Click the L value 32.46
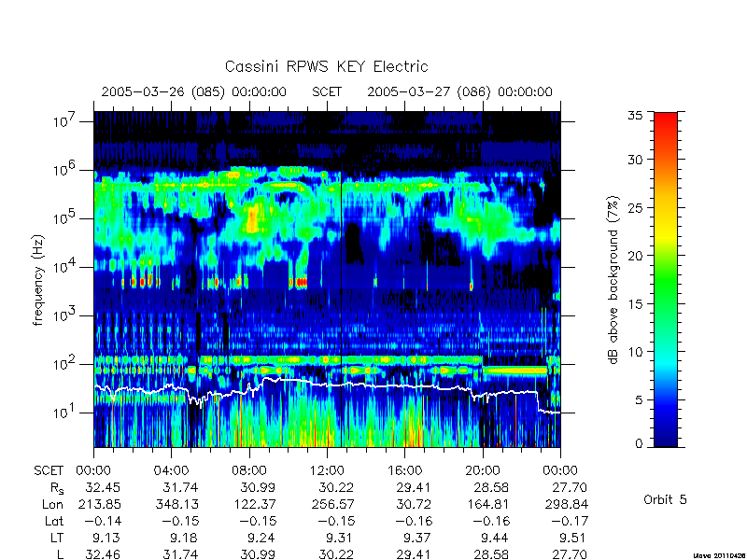Image resolution: width=747 pixels, height=560 pixels. [x=103, y=554]
